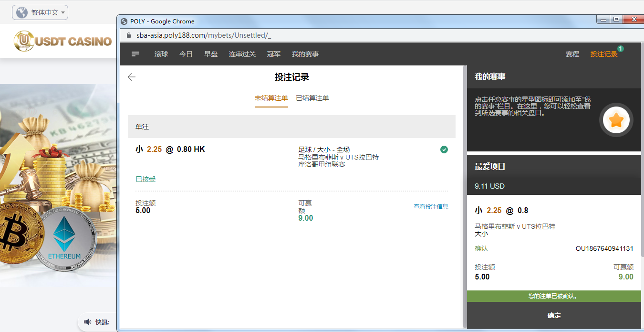Open 连串过关 parlay menu item
The image size is (644, 332).
(242, 54)
